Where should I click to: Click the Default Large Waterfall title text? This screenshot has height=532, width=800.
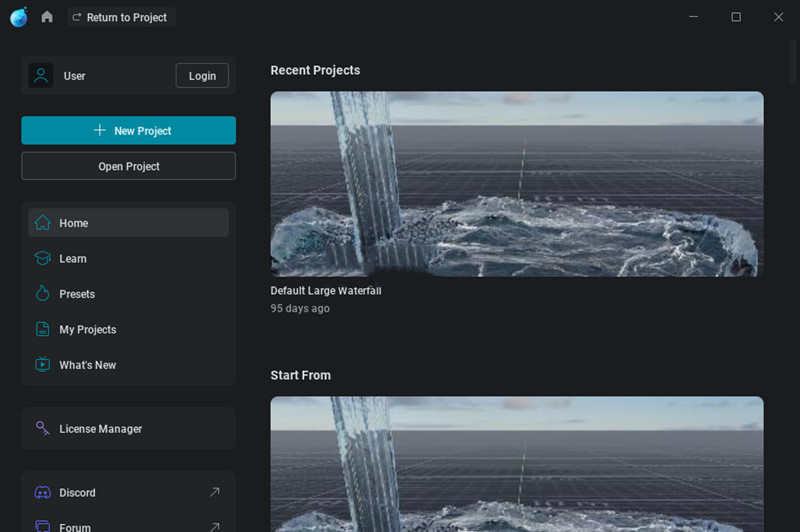[x=326, y=291]
